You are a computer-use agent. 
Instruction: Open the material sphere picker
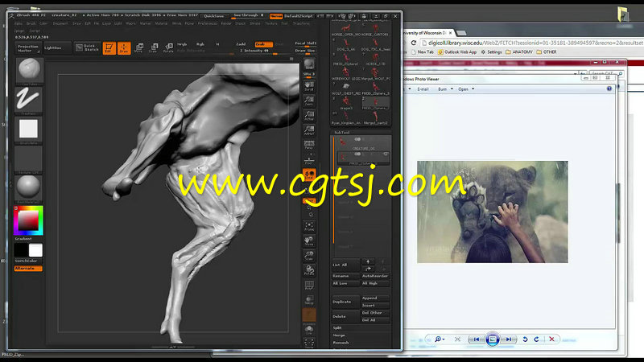pyautogui.click(x=28, y=187)
